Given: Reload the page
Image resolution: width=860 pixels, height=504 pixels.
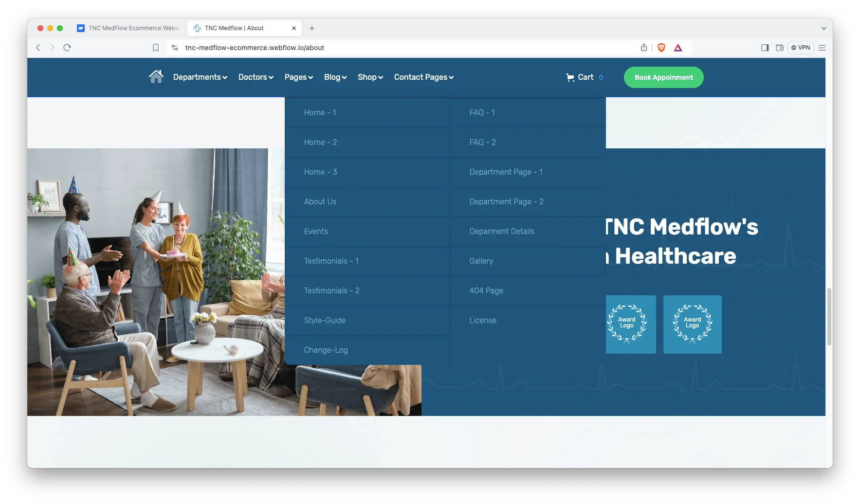Looking at the screenshot, I should [x=67, y=48].
